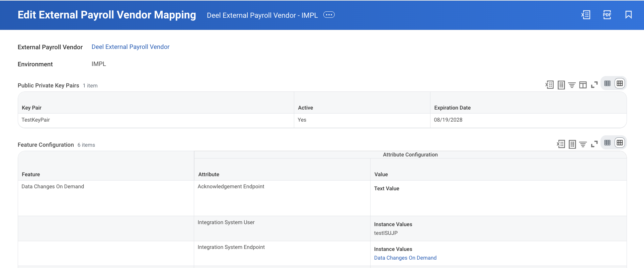
Task: Open Data Changes On Demand instance link
Action: pos(405,258)
